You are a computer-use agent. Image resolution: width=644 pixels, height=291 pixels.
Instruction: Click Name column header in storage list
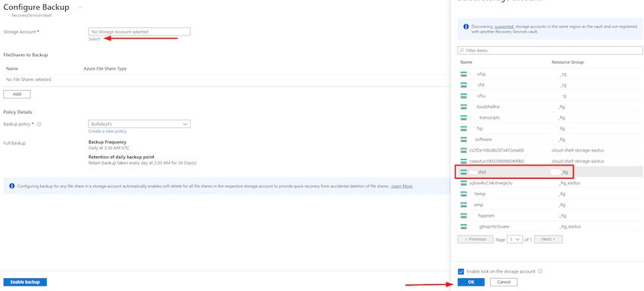[x=466, y=62]
